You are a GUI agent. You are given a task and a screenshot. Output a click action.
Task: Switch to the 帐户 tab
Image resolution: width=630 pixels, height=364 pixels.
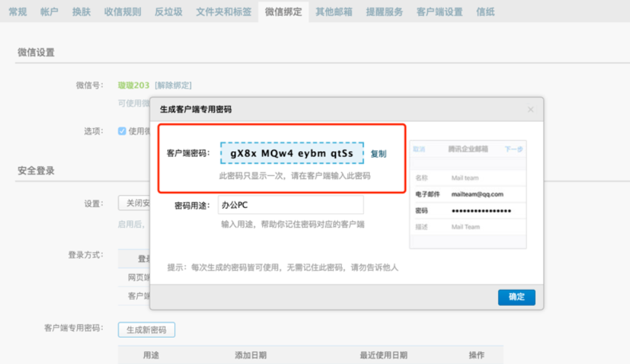pos(49,11)
